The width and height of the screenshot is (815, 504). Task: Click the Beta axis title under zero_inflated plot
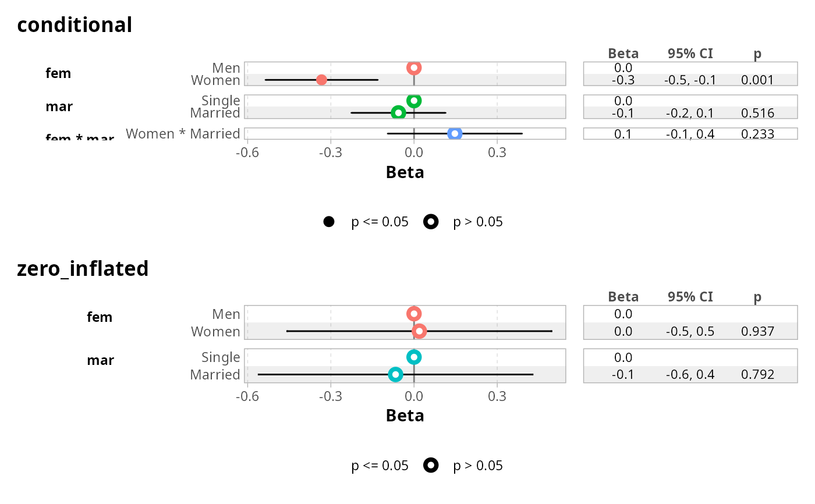coord(405,416)
